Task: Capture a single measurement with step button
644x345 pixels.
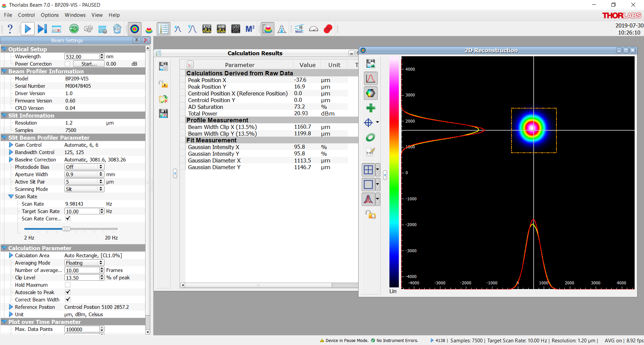Action: pos(42,29)
